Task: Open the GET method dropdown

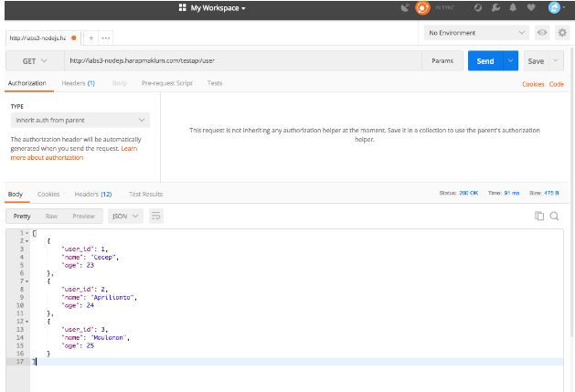Action: (x=35, y=61)
